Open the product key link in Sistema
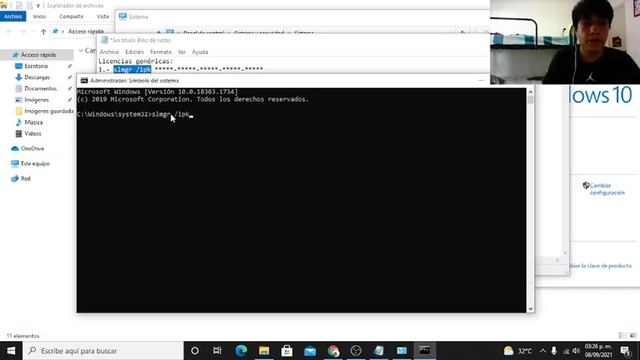The width and height of the screenshot is (640, 360). click(x=601, y=266)
